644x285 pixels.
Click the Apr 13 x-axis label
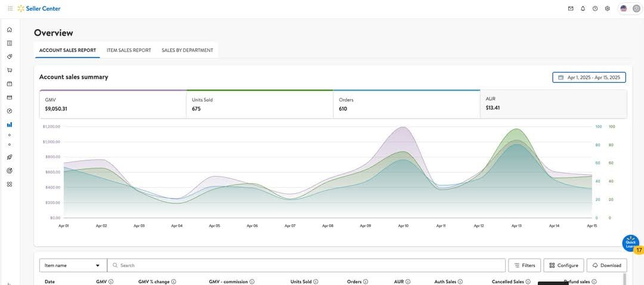click(x=516, y=226)
